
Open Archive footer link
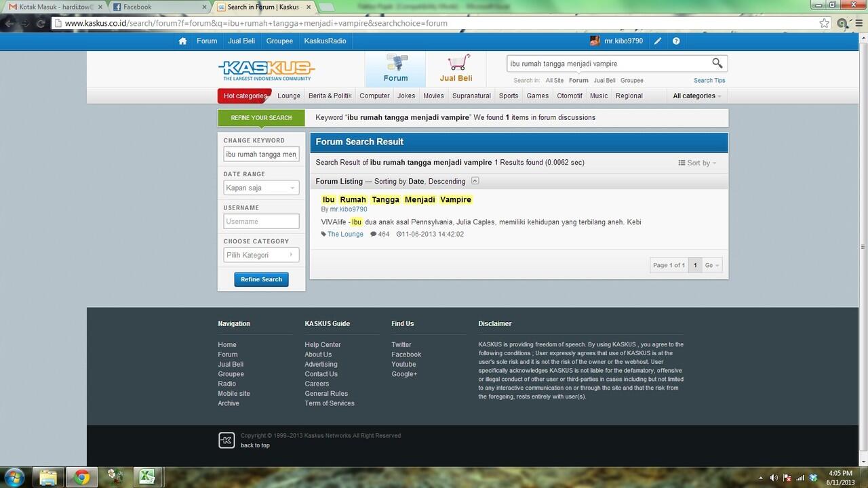(229, 403)
